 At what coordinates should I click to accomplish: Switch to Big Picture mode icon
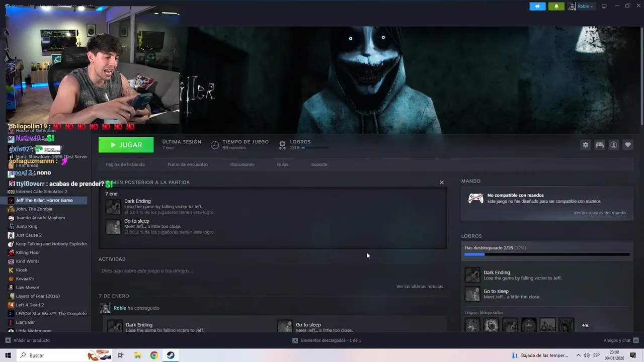pos(604,6)
